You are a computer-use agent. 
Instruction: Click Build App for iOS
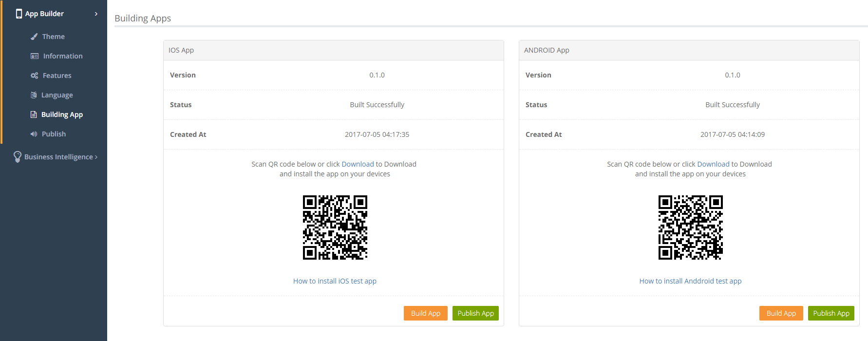point(426,313)
